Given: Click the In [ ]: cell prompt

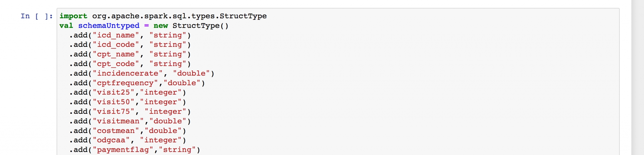Looking at the screenshot, I should 36,16.
